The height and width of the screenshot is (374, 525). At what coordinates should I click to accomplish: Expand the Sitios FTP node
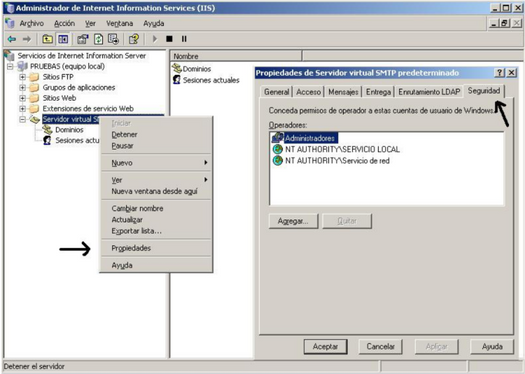tap(22, 77)
